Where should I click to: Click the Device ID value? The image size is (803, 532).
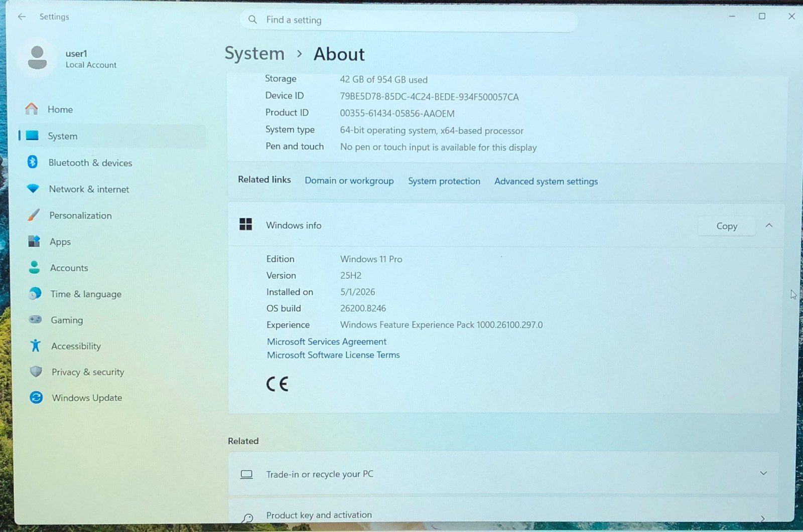[429, 97]
